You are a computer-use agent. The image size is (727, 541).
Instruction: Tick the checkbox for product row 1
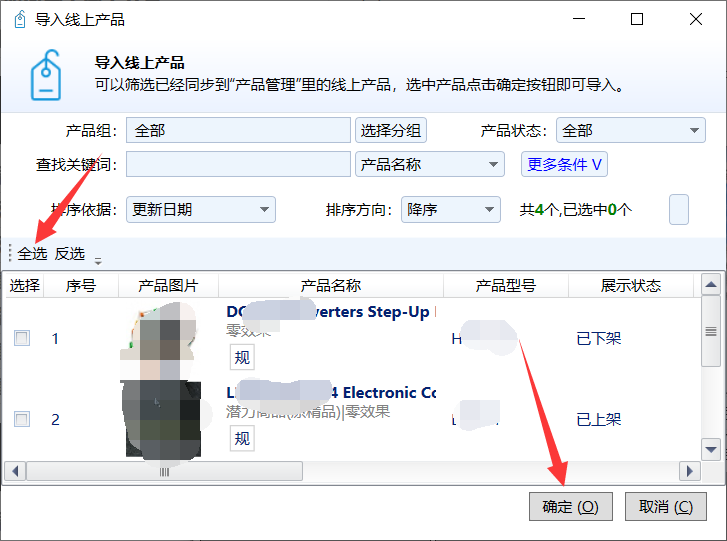coord(21,339)
